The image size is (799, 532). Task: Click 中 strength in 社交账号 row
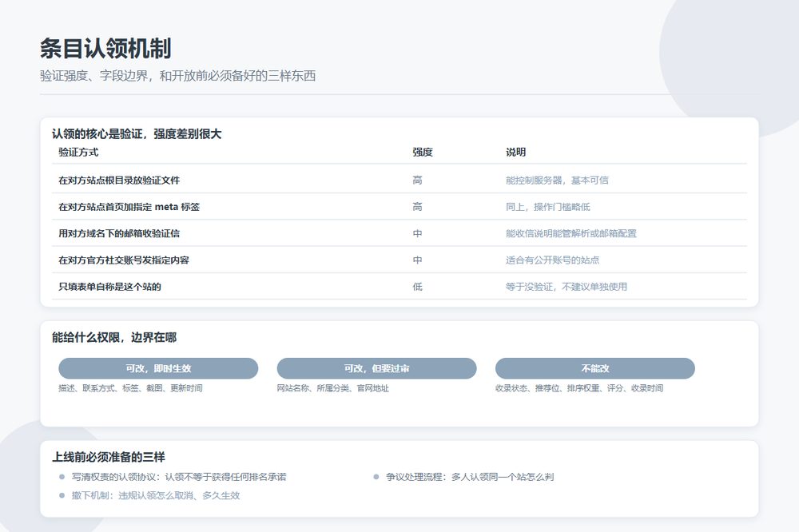(417, 260)
